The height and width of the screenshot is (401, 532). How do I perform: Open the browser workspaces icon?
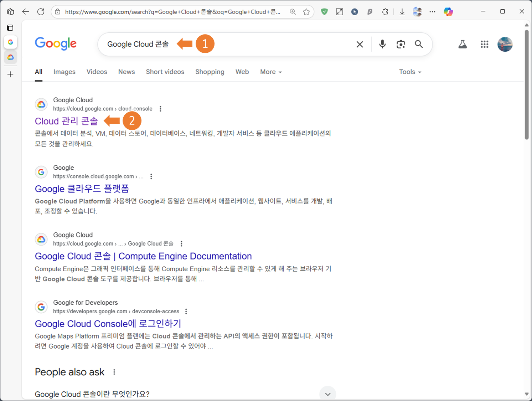click(10, 12)
